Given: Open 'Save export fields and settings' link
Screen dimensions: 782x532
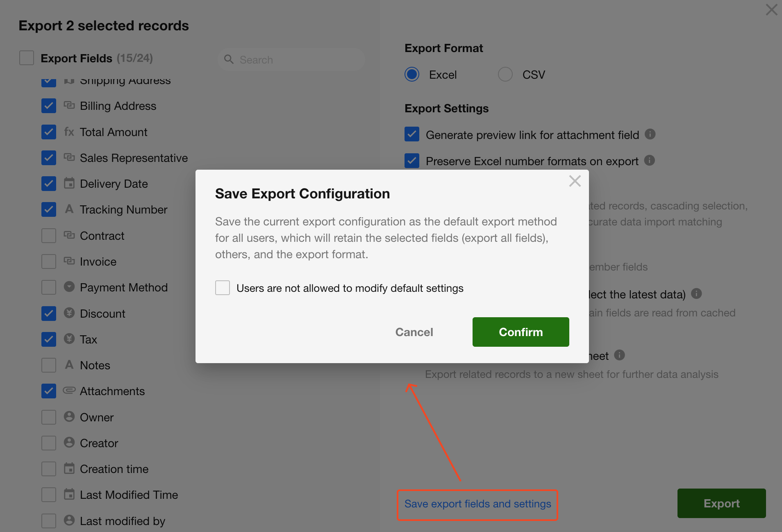Looking at the screenshot, I should (477, 504).
